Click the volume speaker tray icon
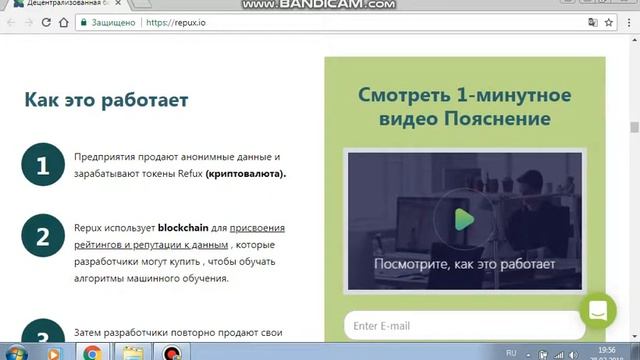This screenshot has width=640, height=360. click(x=573, y=355)
